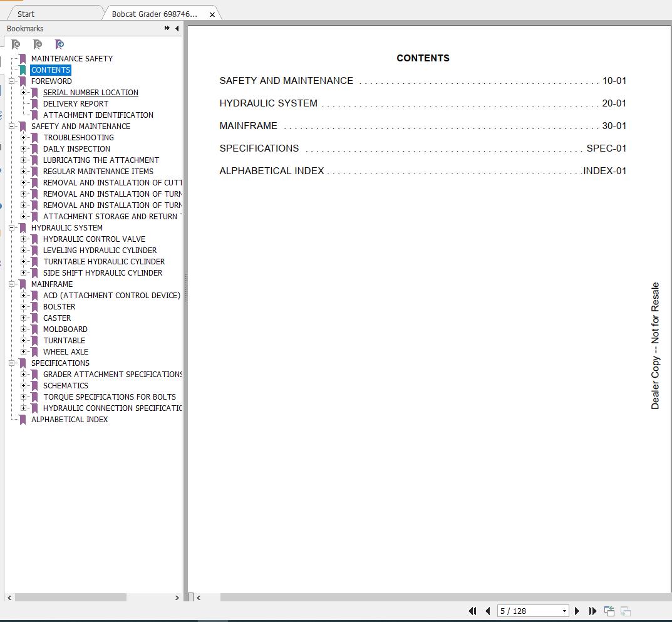Click the next view icon in status bar
Image resolution: width=672 pixels, height=622 pixels.
[626, 611]
